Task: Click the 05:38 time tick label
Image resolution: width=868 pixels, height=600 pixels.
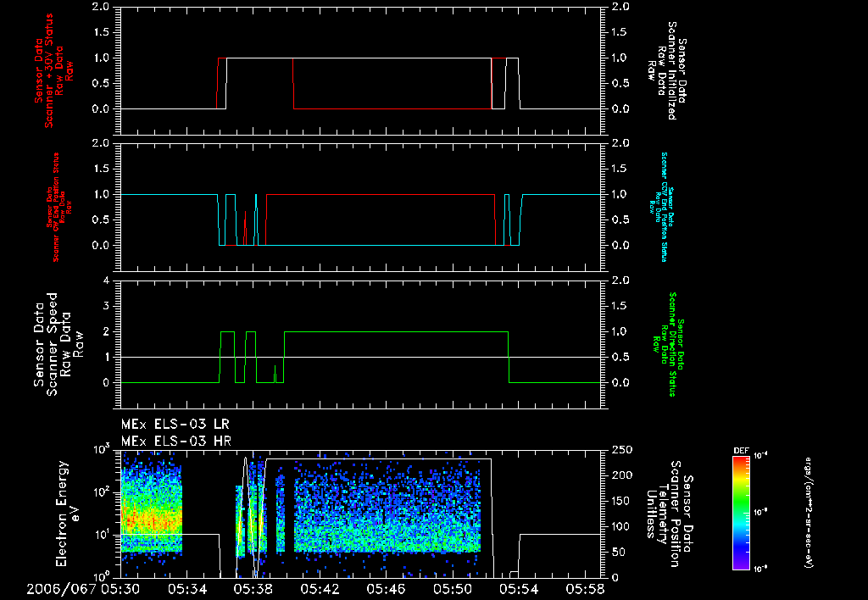Action: [253, 590]
